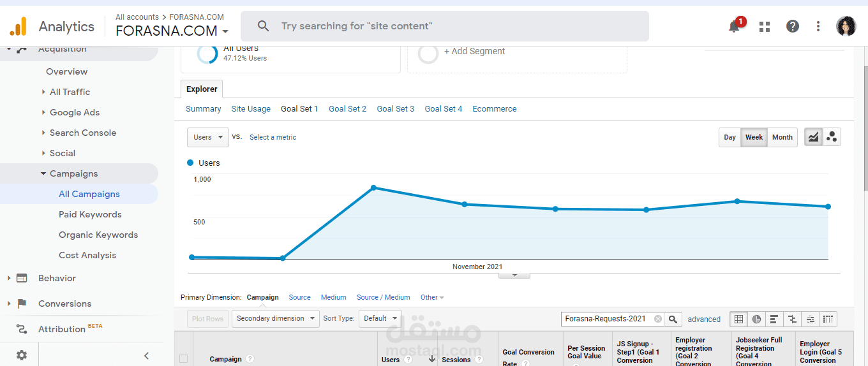
Task: Open the Secondary dimension dropdown
Action: (x=275, y=318)
